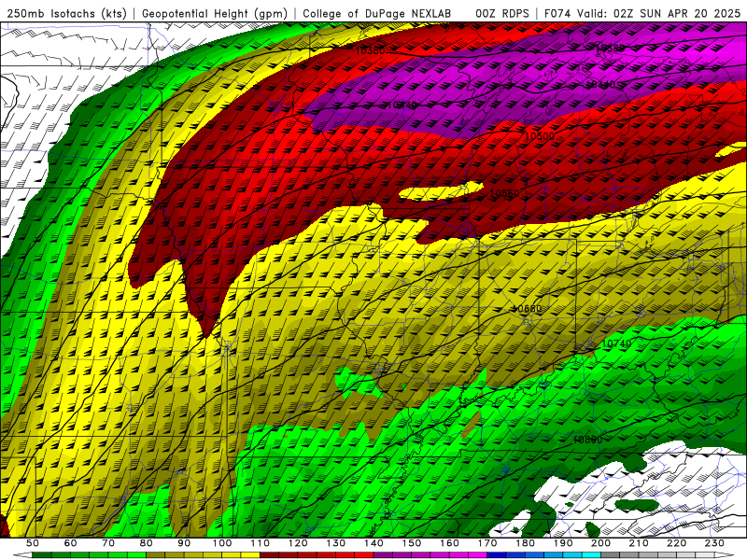This screenshot has width=747, height=560.
Task: Click the dark blue swatch beginning at 170
Action: pos(497,555)
